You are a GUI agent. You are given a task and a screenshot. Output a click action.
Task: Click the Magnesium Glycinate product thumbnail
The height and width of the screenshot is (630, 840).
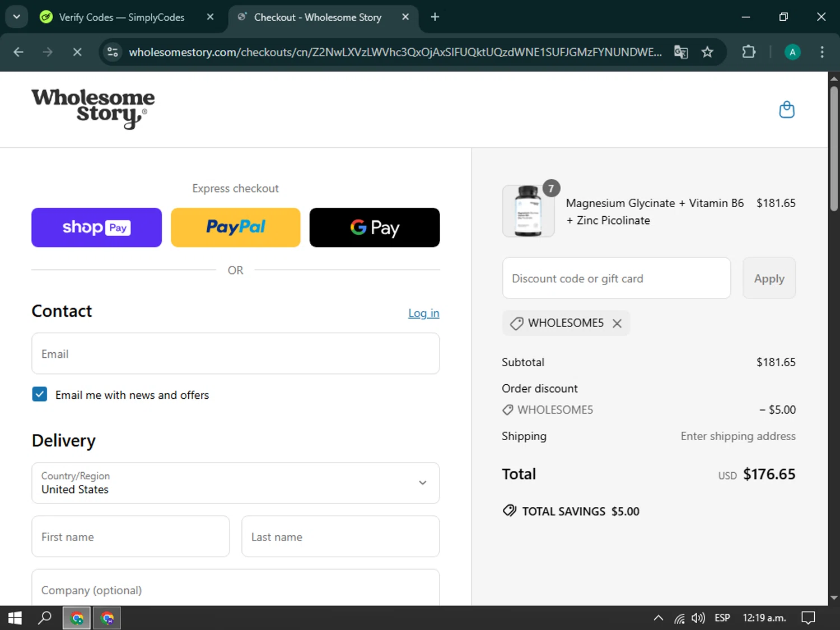[x=528, y=211]
